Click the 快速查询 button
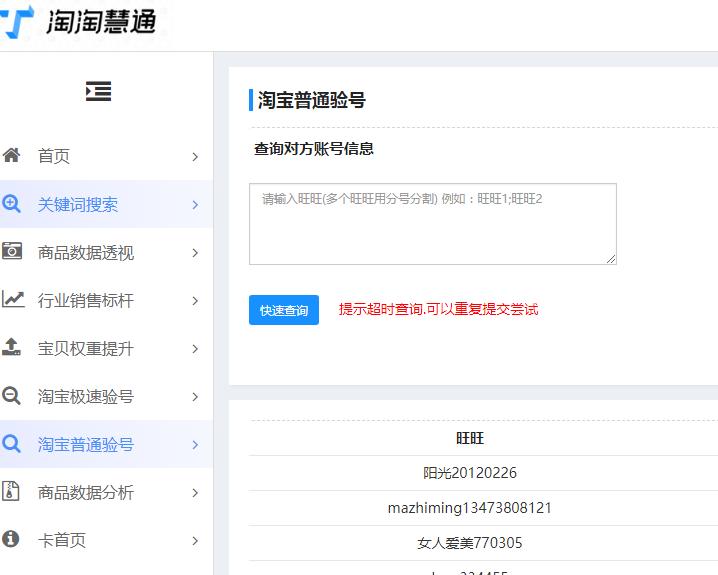 point(284,310)
